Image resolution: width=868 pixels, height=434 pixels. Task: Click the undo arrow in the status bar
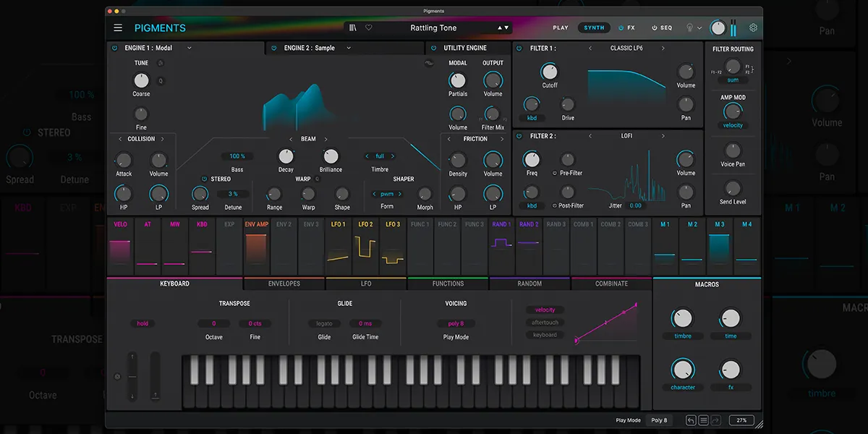[x=692, y=420]
